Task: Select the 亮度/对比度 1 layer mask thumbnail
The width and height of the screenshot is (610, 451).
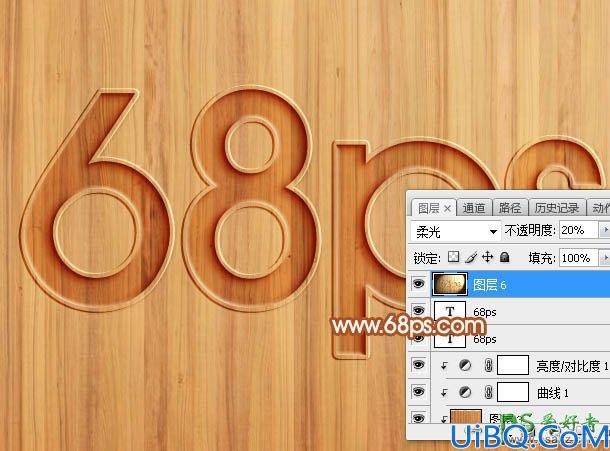Action: tap(513, 365)
